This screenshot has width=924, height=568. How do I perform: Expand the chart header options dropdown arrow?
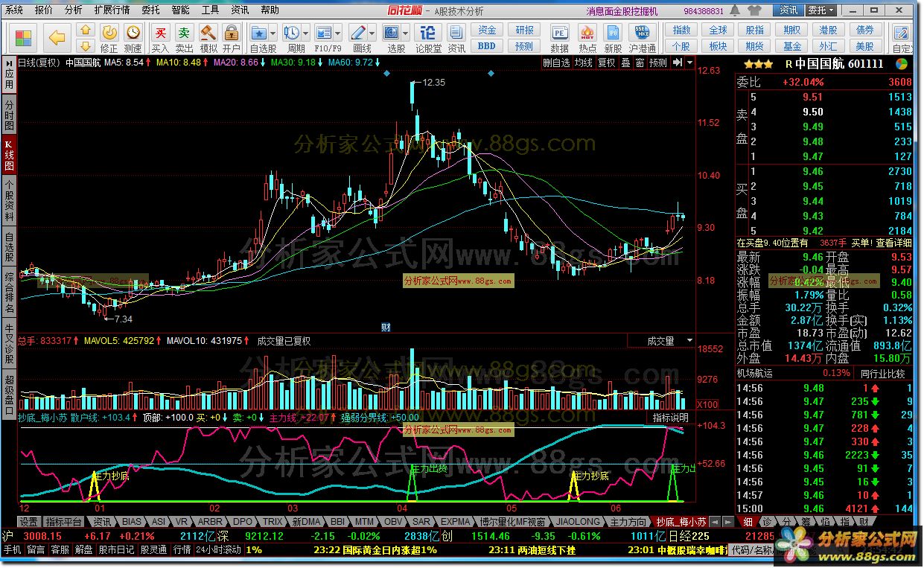point(689,63)
